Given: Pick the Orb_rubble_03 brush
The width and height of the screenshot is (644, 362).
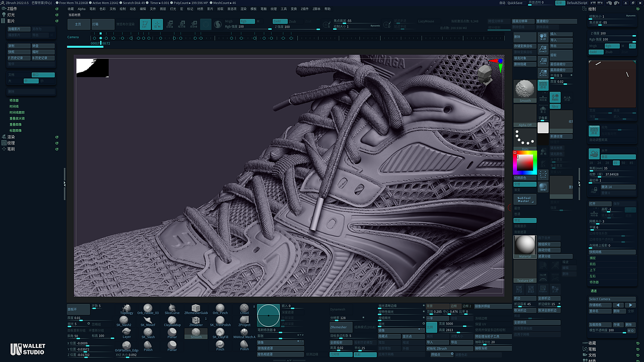Looking at the screenshot, I should pos(147,309).
